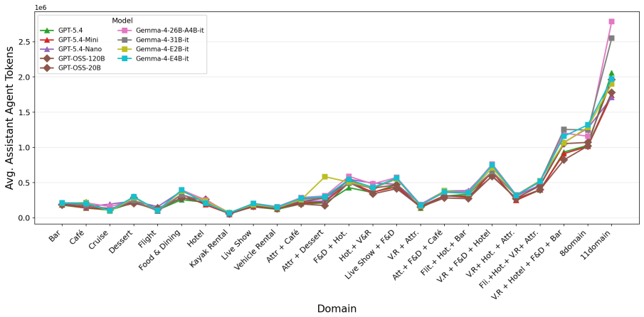Click the Gemma-4-31B-it legend entry

[152, 40]
